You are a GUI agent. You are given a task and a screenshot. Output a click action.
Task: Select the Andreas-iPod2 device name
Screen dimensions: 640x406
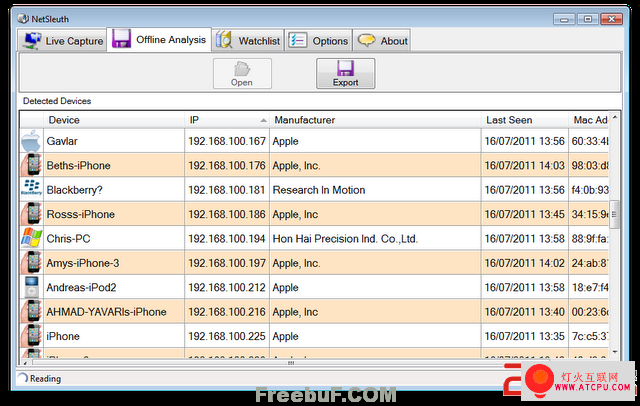(81, 287)
